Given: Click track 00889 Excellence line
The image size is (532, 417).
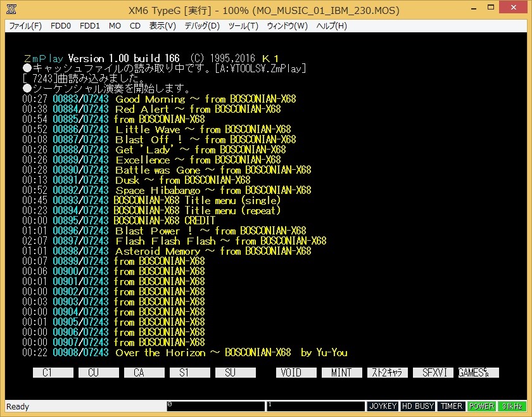Looking at the screenshot, I should click(151, 160).
